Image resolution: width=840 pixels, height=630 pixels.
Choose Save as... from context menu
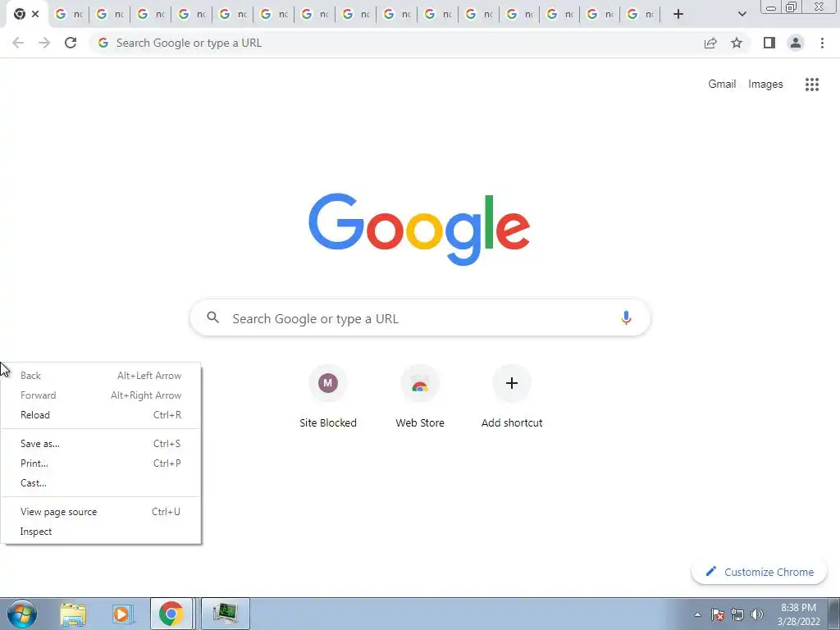pyautogui.click(x=101, y=444)
